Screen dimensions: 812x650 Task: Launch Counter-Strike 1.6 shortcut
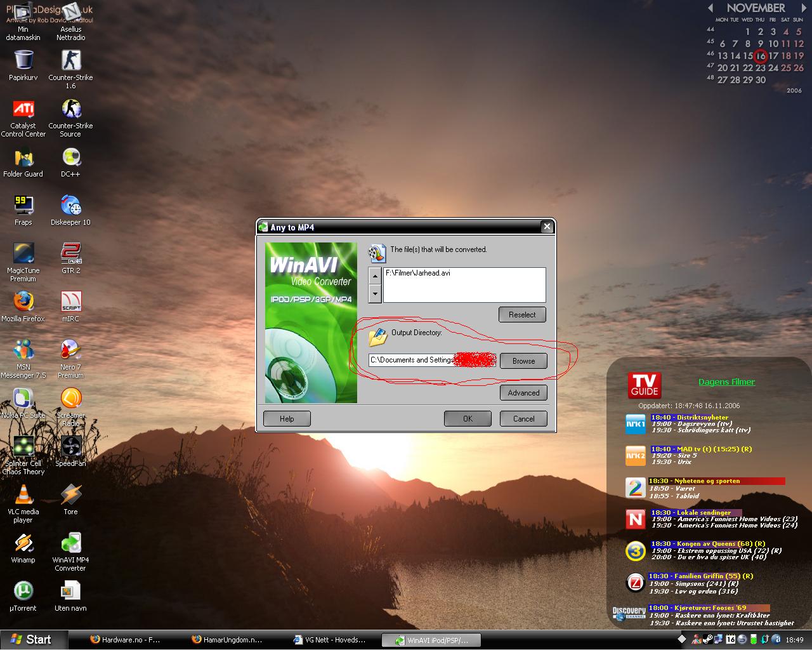click(70, 69)
